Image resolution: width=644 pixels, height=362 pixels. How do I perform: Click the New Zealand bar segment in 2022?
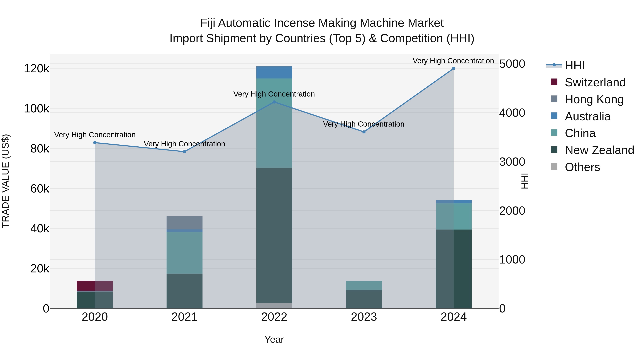[x=274, y=235]
